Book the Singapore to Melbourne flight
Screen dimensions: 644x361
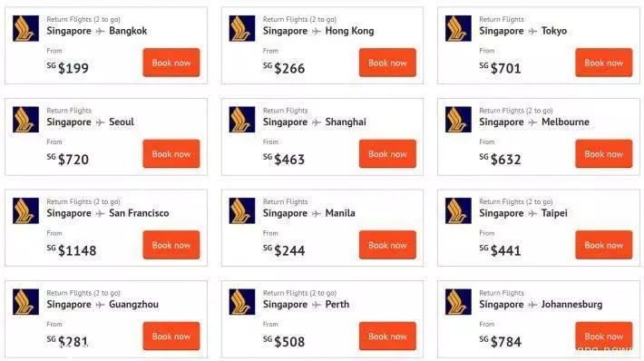click(604, 154)
